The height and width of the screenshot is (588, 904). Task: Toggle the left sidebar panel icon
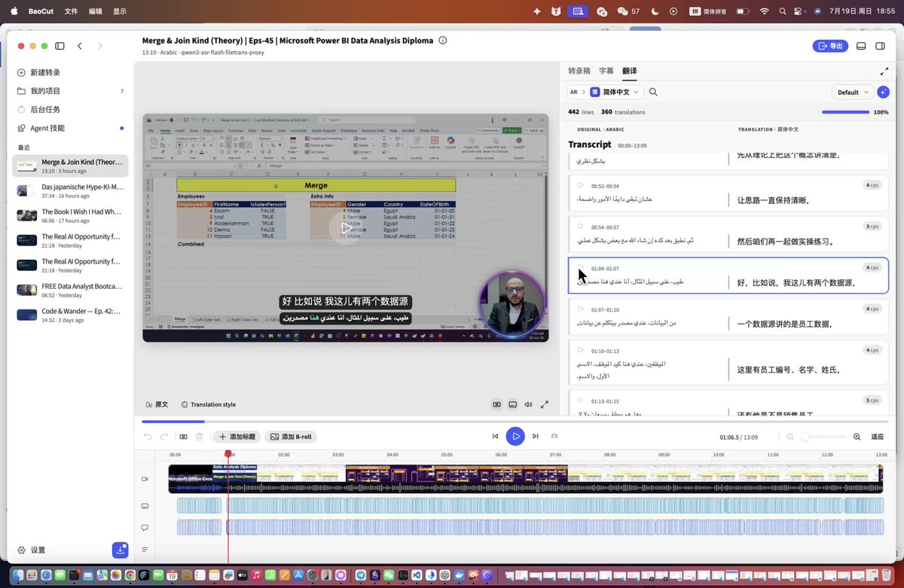[x=60, y=46]
